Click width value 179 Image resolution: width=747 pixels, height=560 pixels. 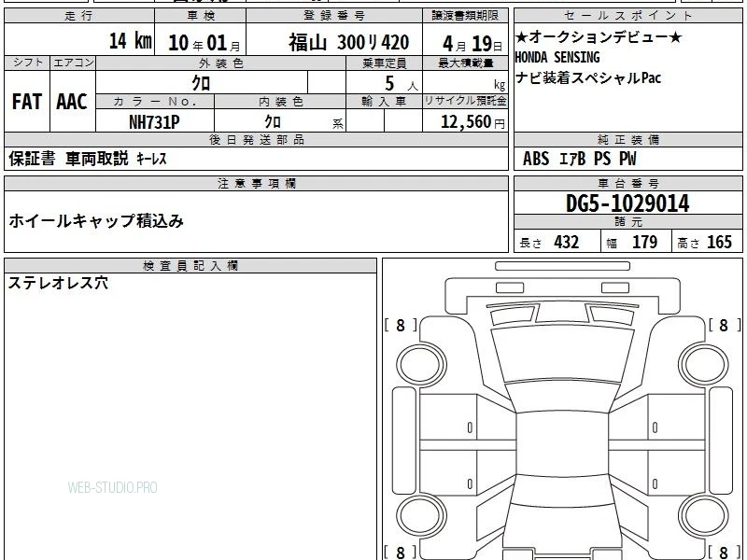point(644,242)
